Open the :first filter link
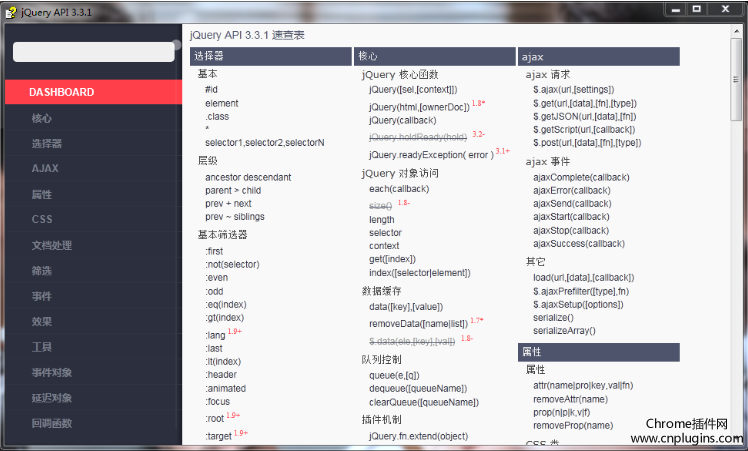748x451 pixels. 214,251
